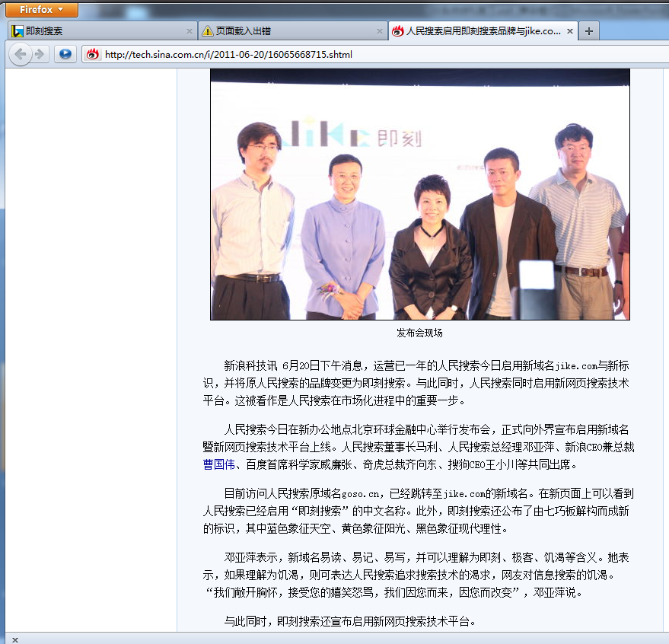The height and width of the screenshot is (644, 669).
Task: Open the Firefox application menu
Action: tap(41, 9)
